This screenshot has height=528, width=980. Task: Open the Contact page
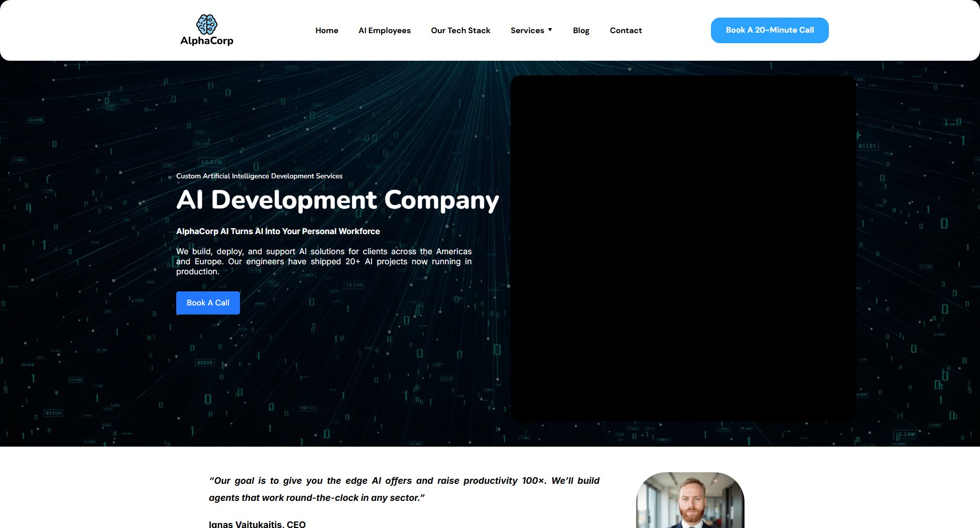click(626, 31)
